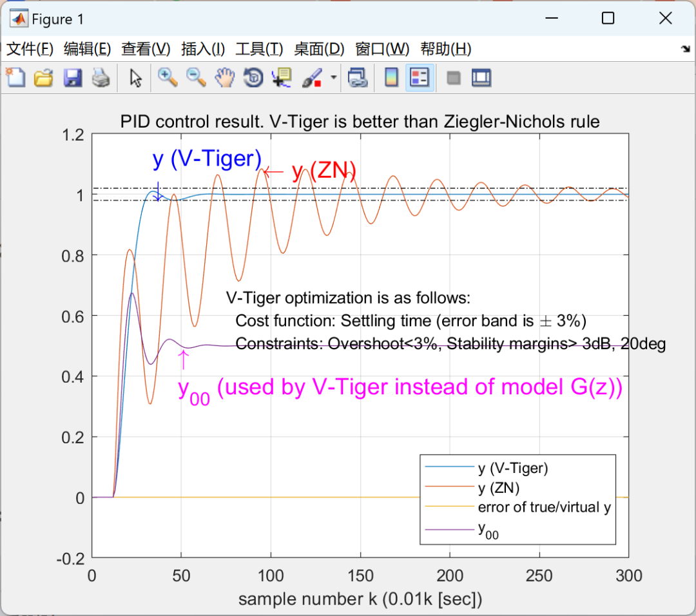The height and width of the screenshot is (616, 696).
Task: Open the 桌面(D) menu
Action: coord(319,49)
